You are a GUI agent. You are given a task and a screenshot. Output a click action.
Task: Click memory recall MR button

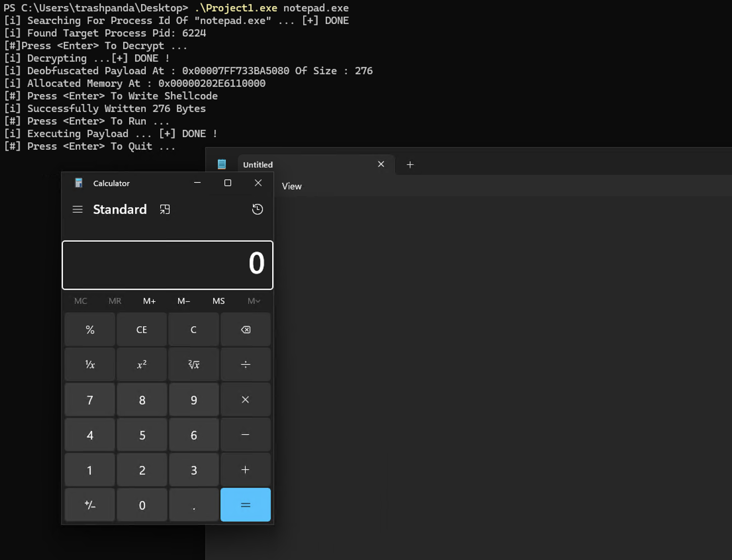click(115, 301)
